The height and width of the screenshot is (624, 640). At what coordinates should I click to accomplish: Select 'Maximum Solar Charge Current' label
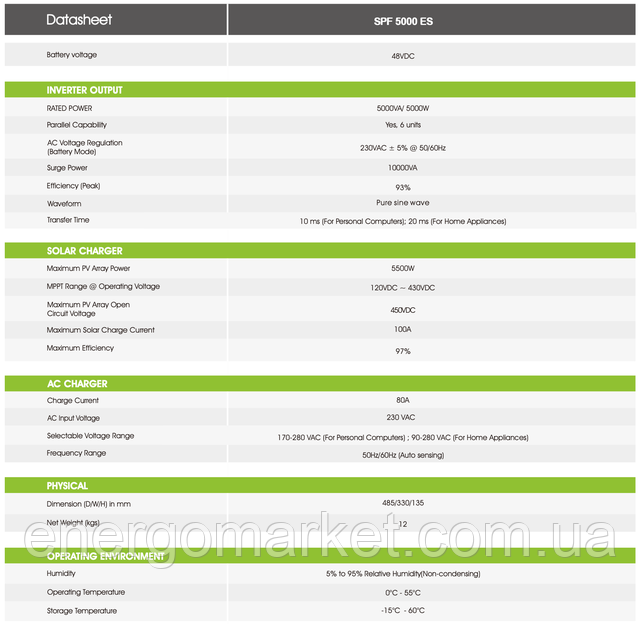(100, 330)
